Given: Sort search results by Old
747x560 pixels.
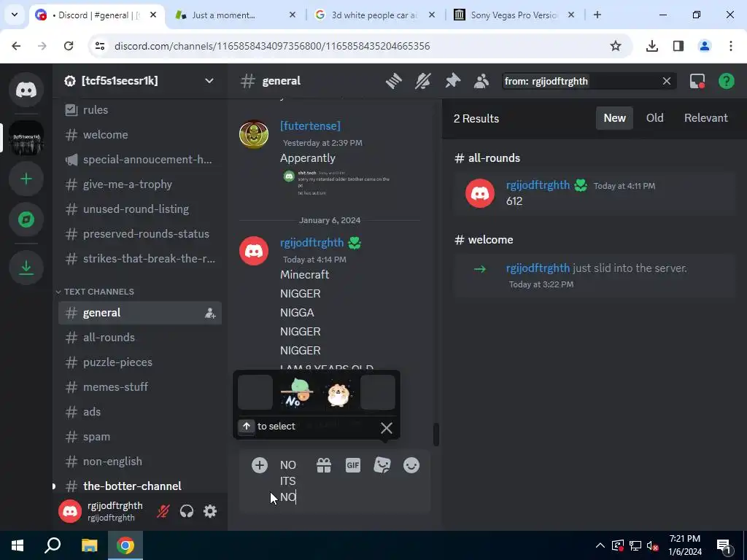Looking at the screenshot, I should [654, 118].
